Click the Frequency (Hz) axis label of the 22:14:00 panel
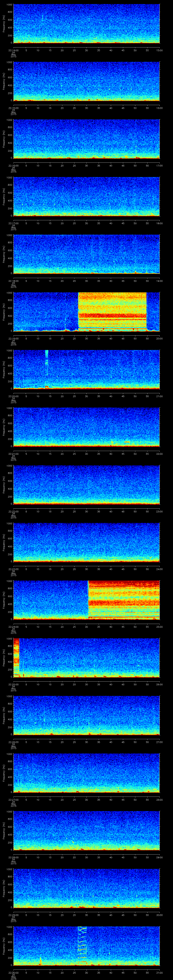Viewport: 173px width, 980px height. coord(4,24)
